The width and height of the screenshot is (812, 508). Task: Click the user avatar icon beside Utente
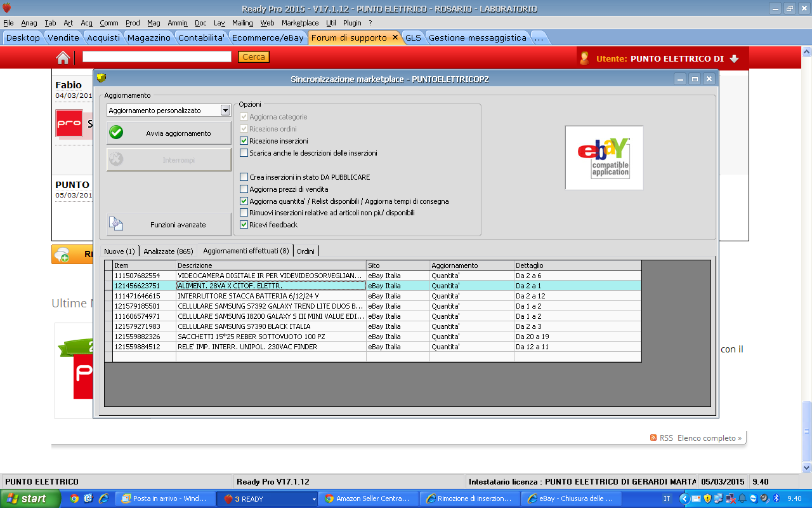(x=584, y=58)
